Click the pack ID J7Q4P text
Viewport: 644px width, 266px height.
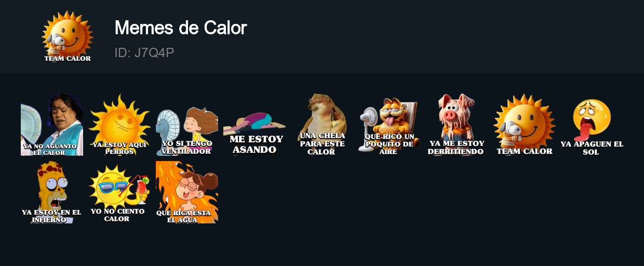click(144, 52)
